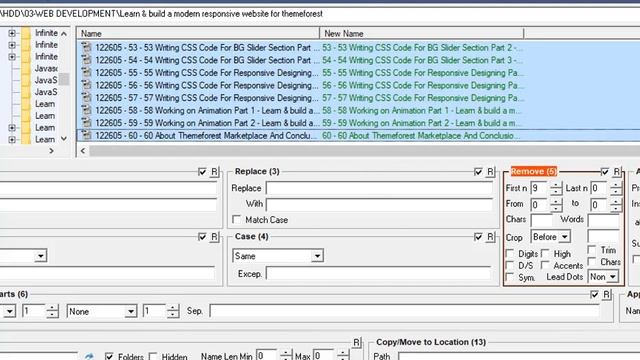
Task: Tick the Digits checkbox in Remove
Action: 510,253
